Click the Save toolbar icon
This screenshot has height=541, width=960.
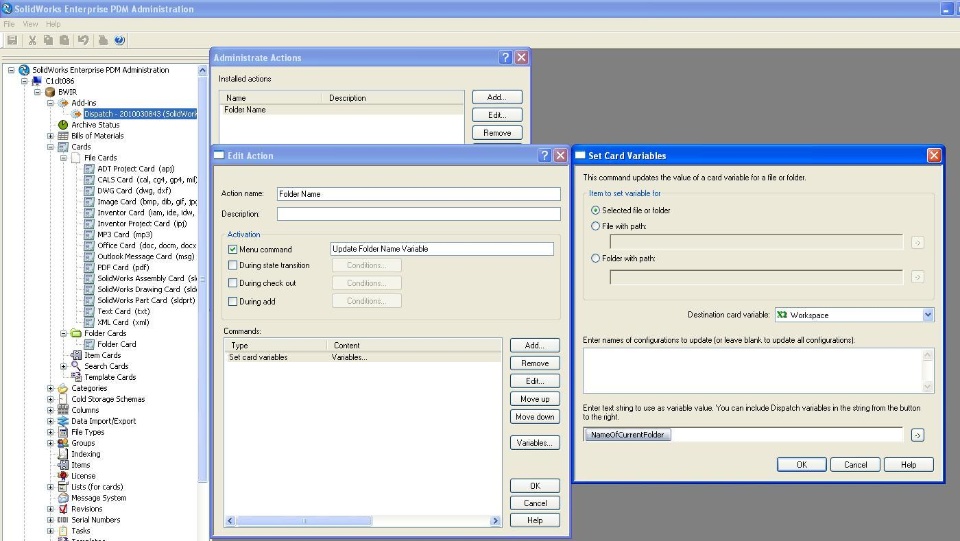click(12, 40)
